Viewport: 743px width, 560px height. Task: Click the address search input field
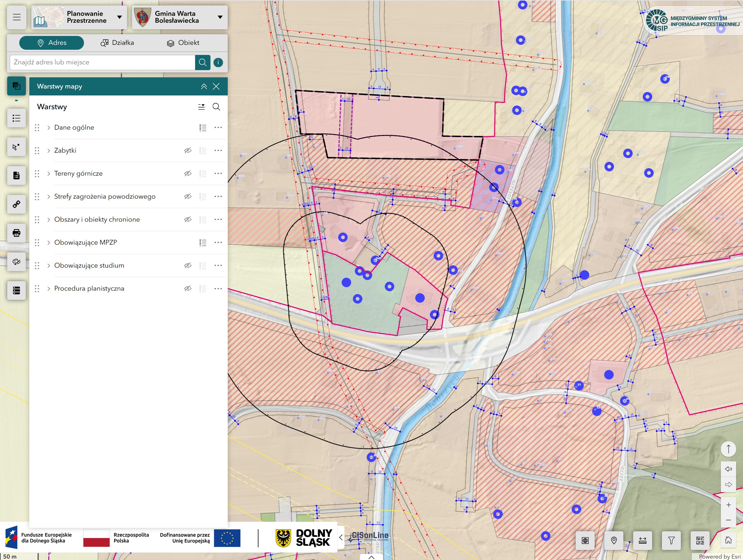tap(102, 62)
